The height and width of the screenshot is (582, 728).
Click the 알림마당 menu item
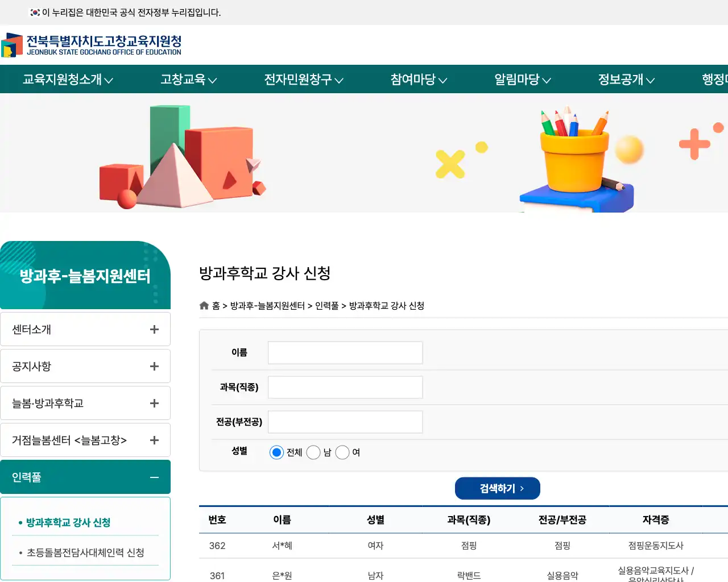522,79
